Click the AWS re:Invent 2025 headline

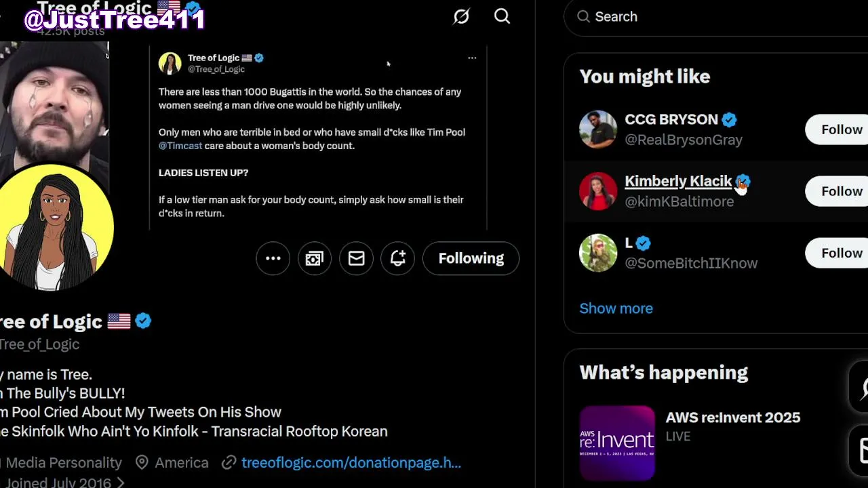pos(733,418)
